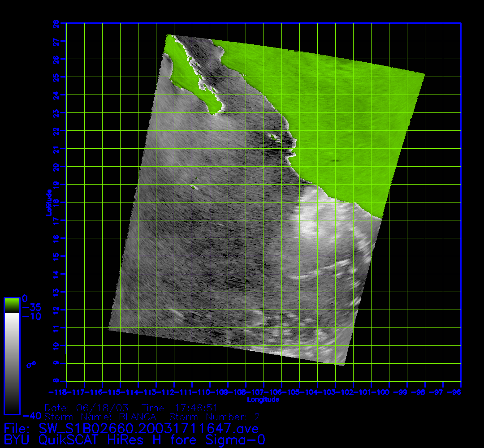Click the Longitude axis title

(x=263, y=399)
